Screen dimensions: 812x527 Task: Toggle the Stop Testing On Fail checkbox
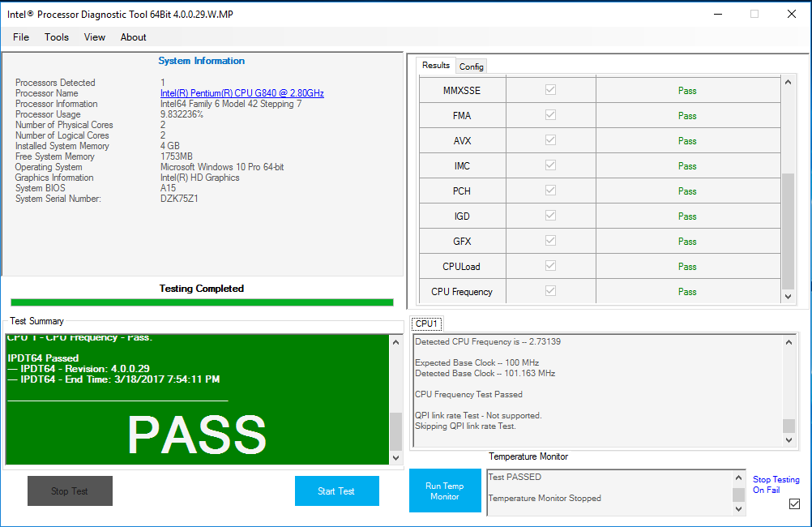[x=794, y=504]
